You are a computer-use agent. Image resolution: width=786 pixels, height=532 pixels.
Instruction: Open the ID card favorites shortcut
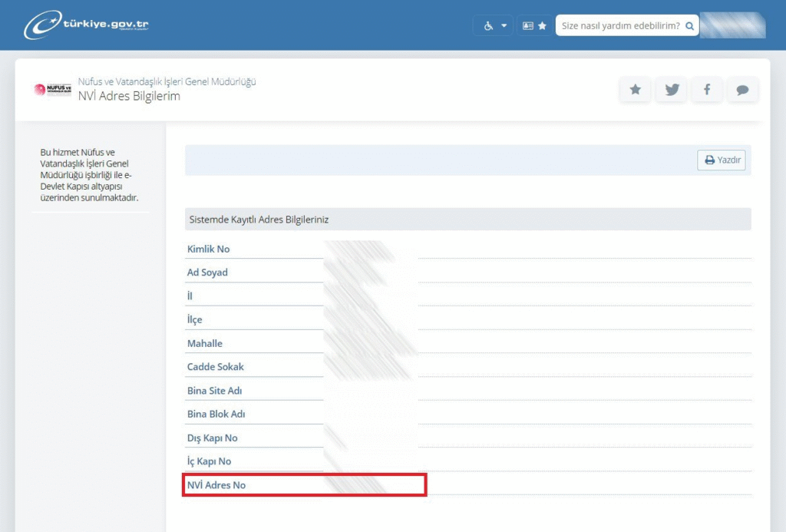(x=534, y=25)
